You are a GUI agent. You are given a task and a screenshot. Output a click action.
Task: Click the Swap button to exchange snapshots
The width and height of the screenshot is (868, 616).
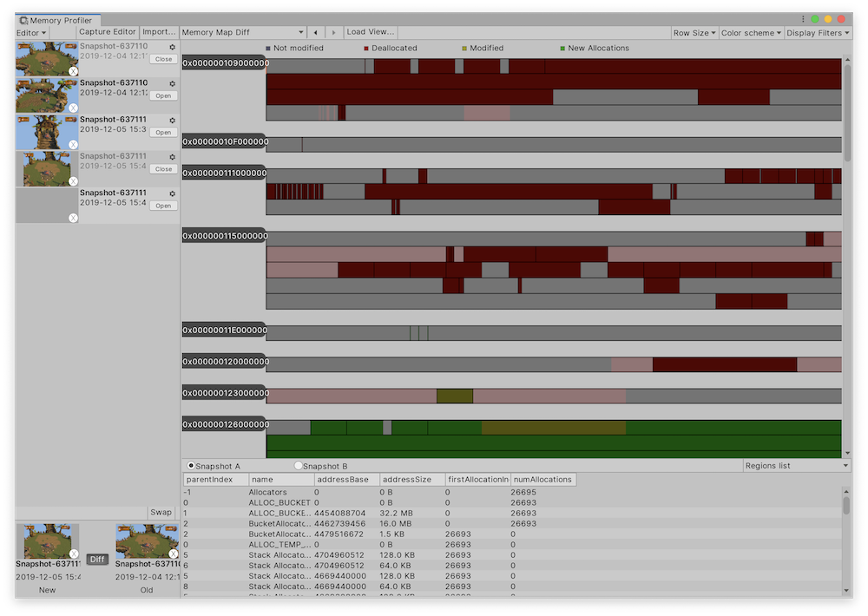tap(160, 512)
